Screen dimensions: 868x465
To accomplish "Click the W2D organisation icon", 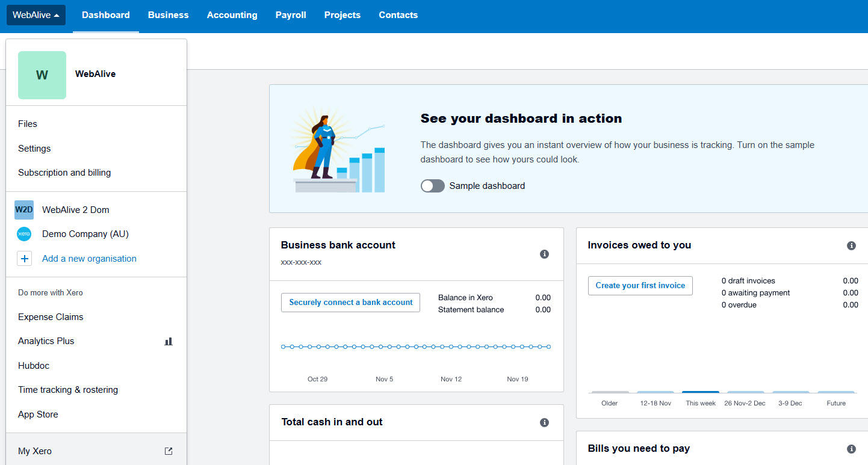I will [24, 210].
